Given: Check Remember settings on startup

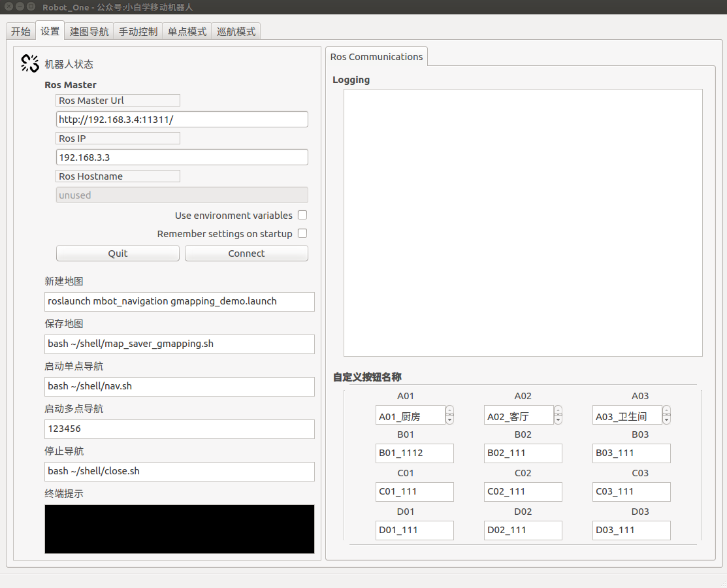Looking at the screenshot, I should click(302, 233).
